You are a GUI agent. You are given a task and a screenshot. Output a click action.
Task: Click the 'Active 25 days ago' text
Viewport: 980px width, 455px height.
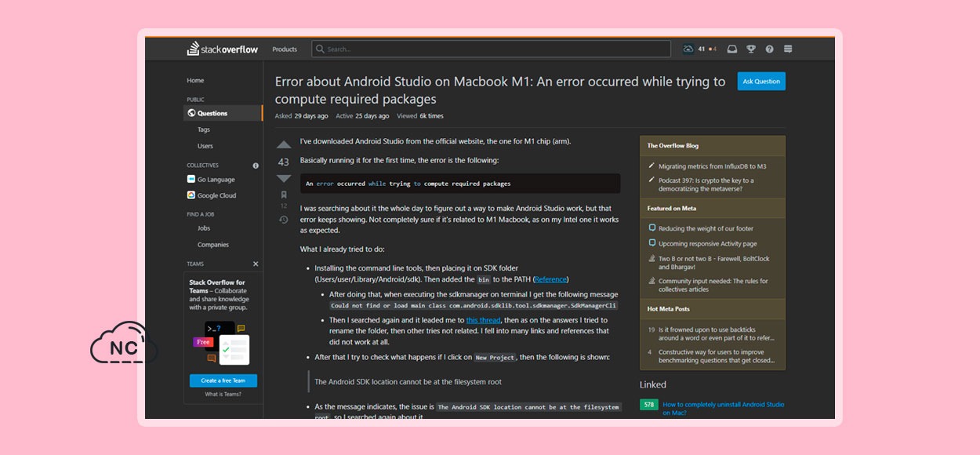pyautogui.click(x=362, y=116)
